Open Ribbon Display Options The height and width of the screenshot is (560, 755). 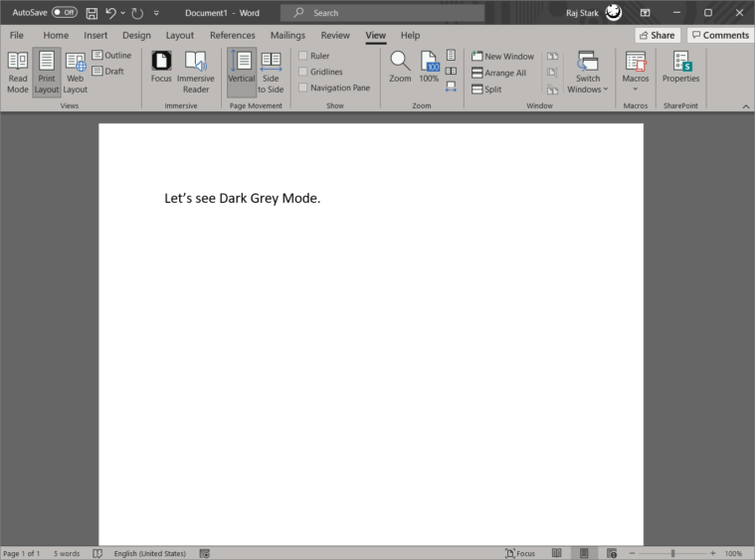(646, 13)
